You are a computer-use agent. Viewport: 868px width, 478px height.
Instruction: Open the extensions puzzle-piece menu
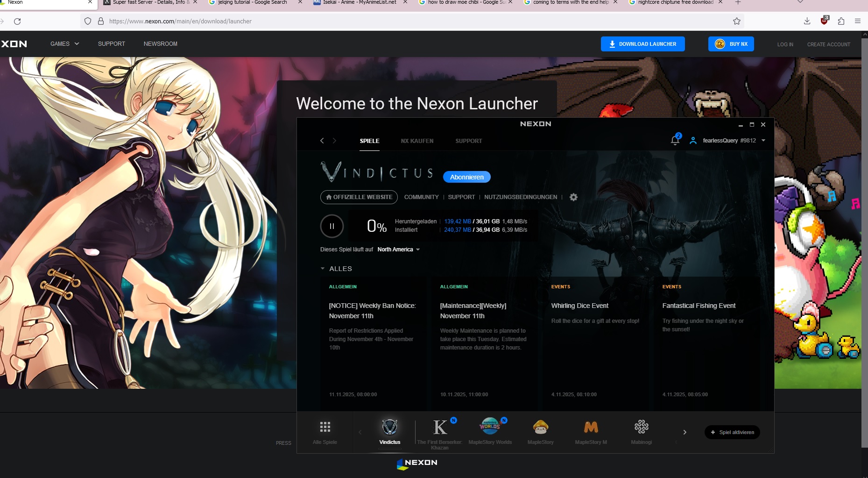click(x=841, y=21)
